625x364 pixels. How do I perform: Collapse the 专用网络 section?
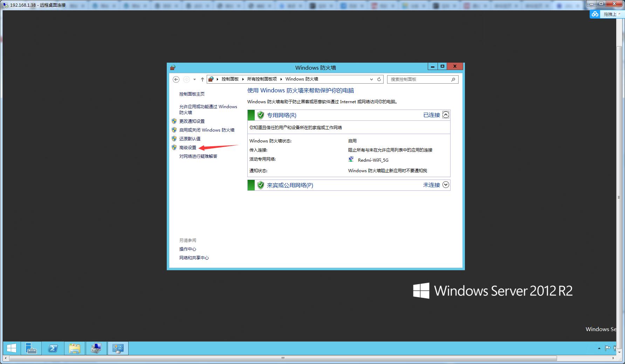pos(446,115)
